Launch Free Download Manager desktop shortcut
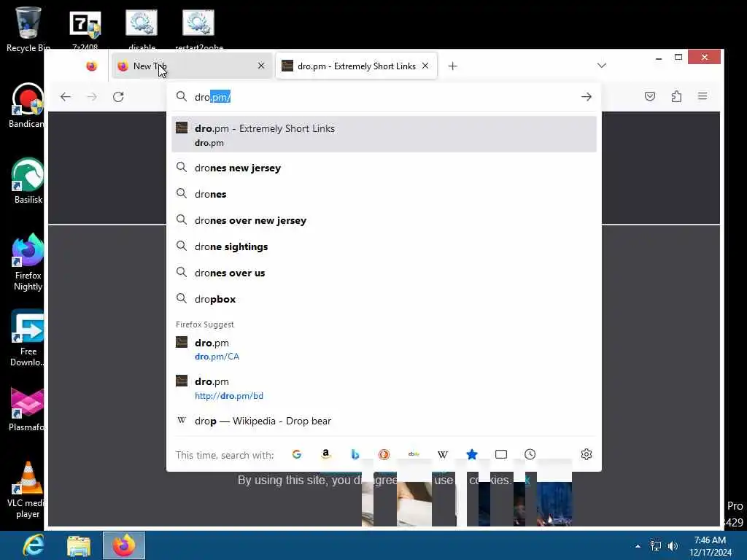747x560 pixels. click(28, 338)
